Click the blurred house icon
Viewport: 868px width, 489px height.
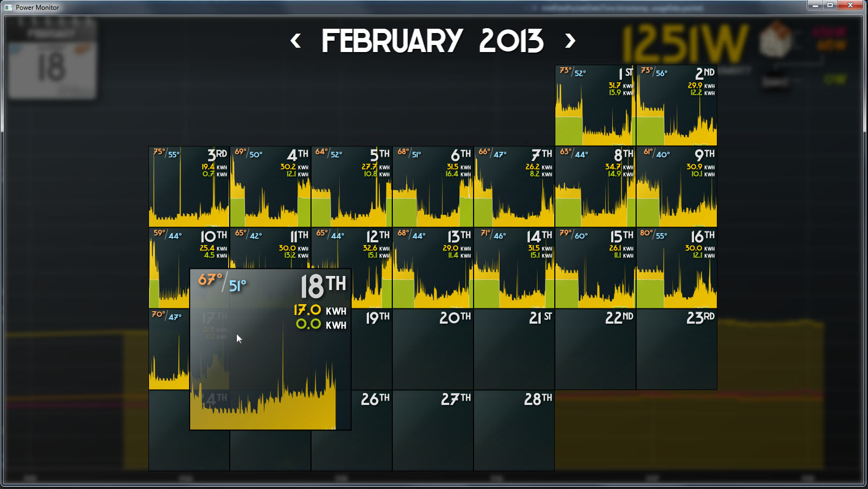(x=776, y=41)
